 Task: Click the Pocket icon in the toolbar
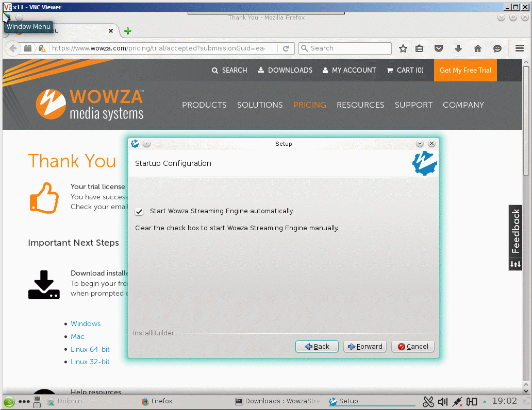pos(439,48)
